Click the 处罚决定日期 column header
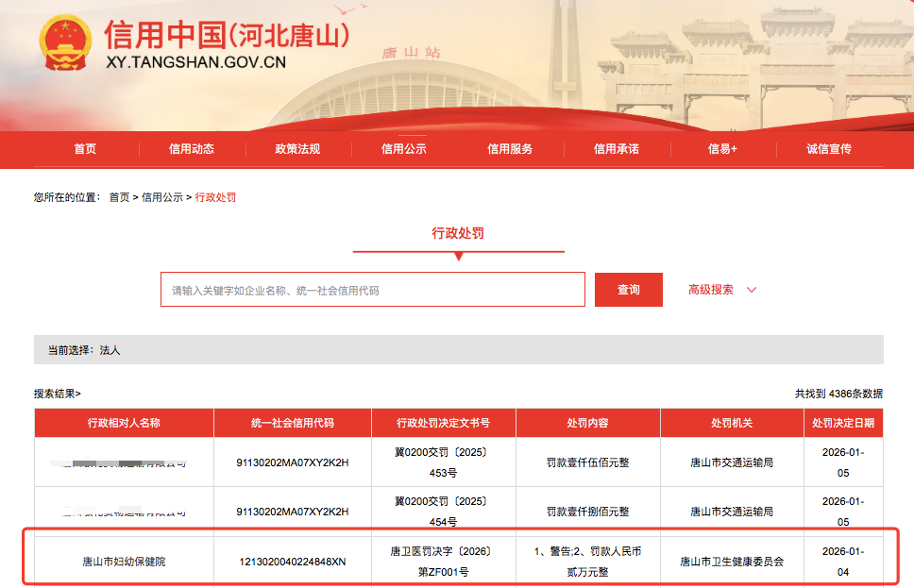 [842, 423]
